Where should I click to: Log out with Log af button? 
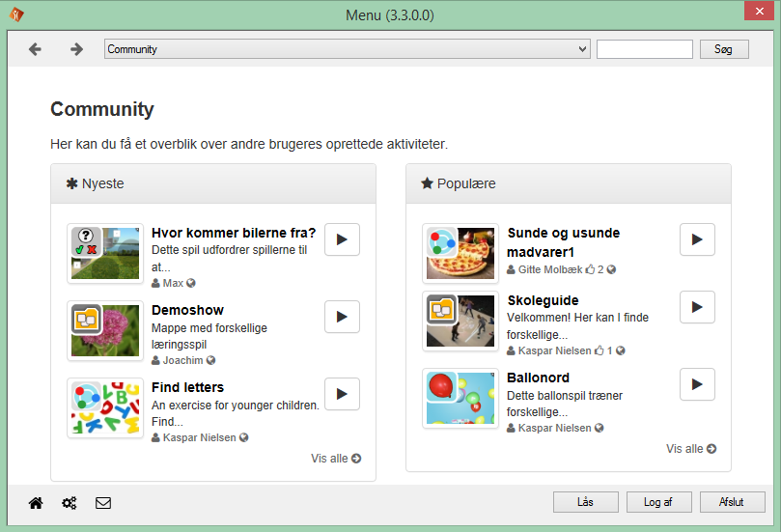point(660,502)
